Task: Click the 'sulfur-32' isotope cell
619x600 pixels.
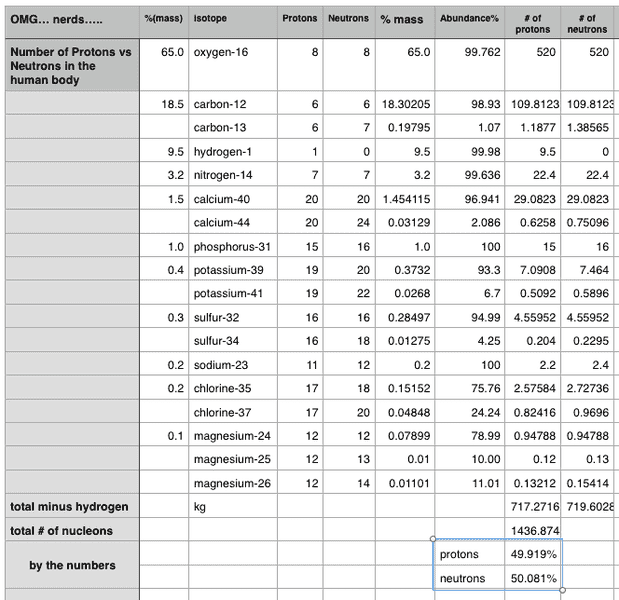Action: (233, 317)
